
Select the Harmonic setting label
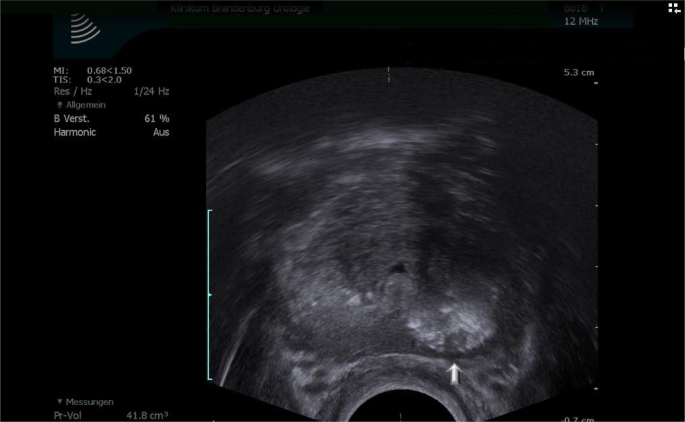click(x=75, y=132)
